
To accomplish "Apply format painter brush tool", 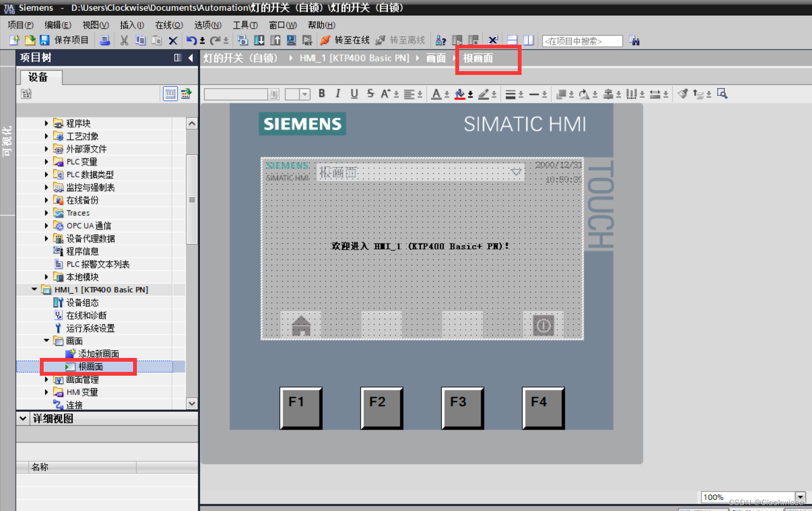I will 683,94.
